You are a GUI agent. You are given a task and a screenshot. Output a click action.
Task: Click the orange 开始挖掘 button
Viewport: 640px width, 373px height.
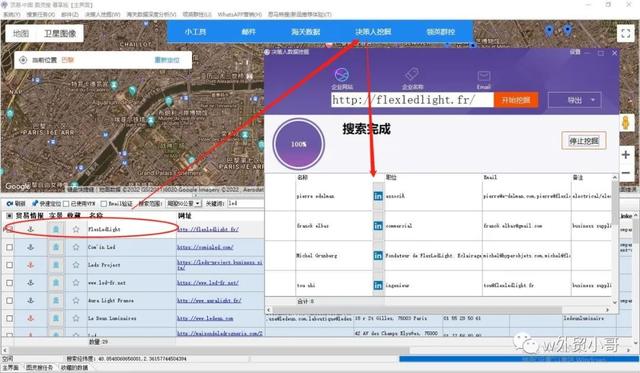coord(516,100)
